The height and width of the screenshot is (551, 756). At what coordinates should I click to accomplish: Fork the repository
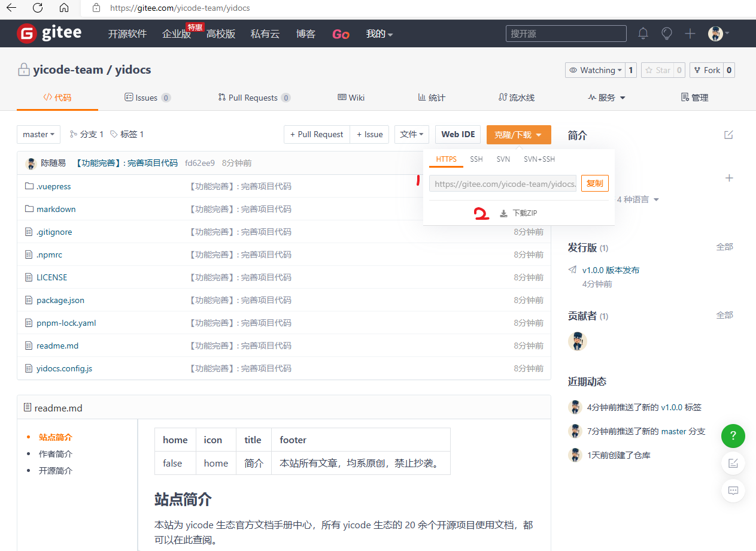(x=706, y=70)
